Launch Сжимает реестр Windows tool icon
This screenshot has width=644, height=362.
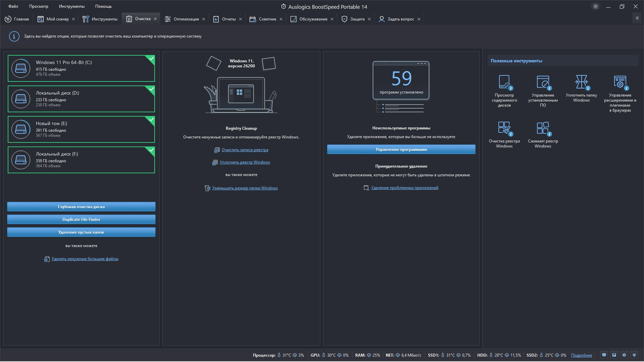tap(543, 128)
